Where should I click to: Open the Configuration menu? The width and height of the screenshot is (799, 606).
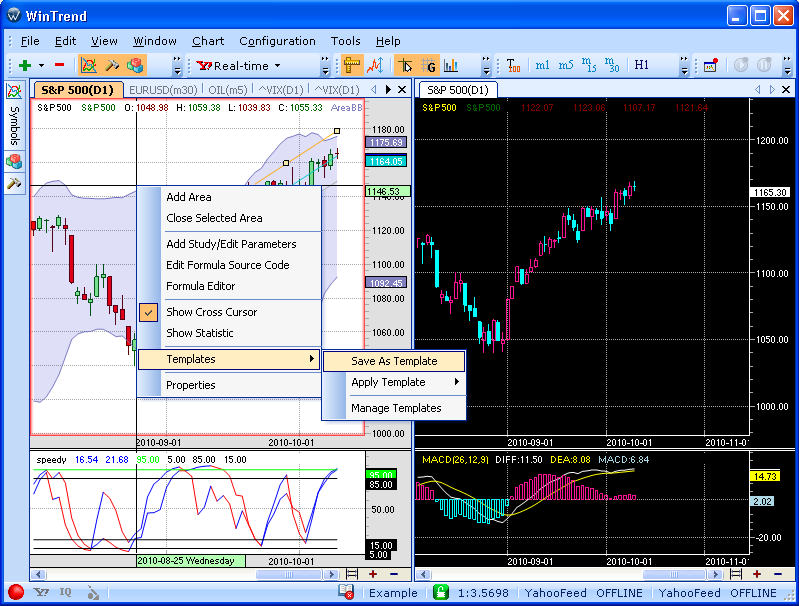pos(277,41)
